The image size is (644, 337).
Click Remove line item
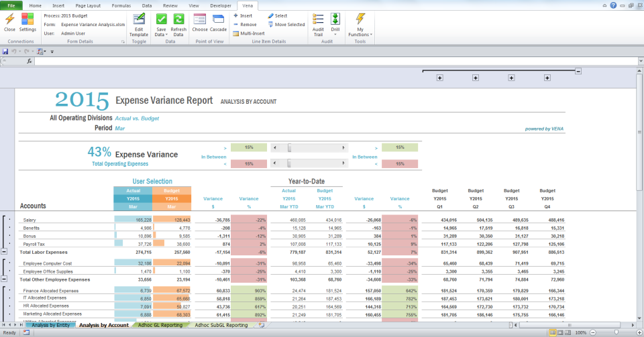(245, 25)
